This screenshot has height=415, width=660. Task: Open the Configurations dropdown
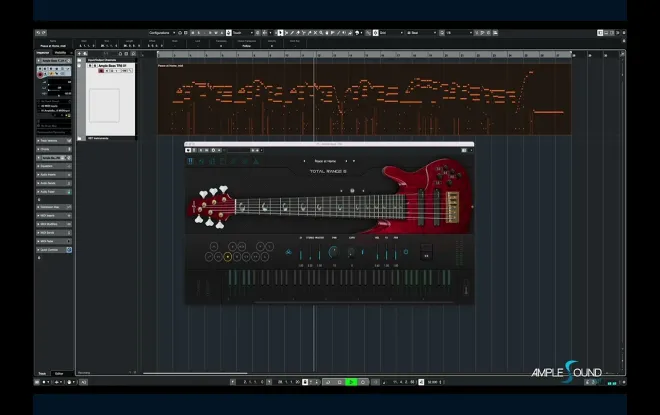point(162,32)
